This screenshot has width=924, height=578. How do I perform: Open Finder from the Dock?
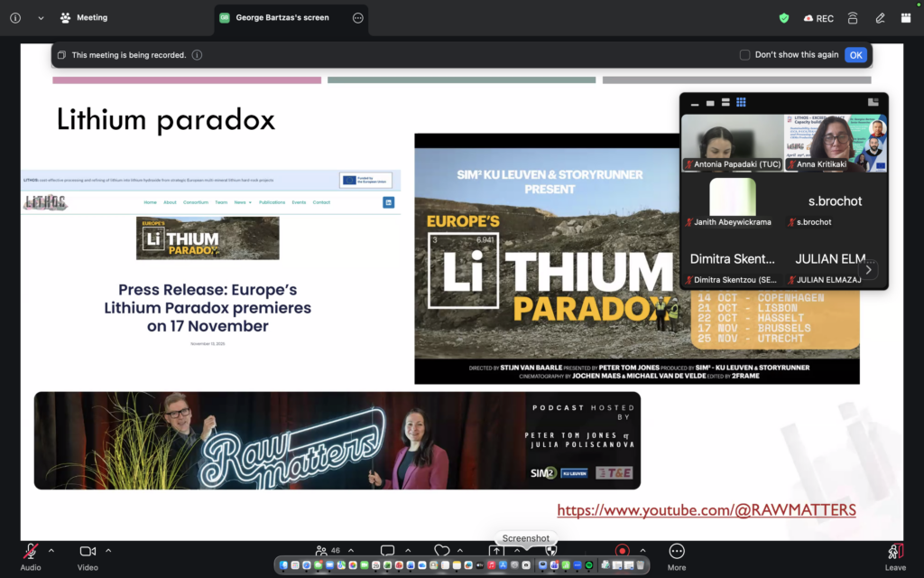point(283,565)
